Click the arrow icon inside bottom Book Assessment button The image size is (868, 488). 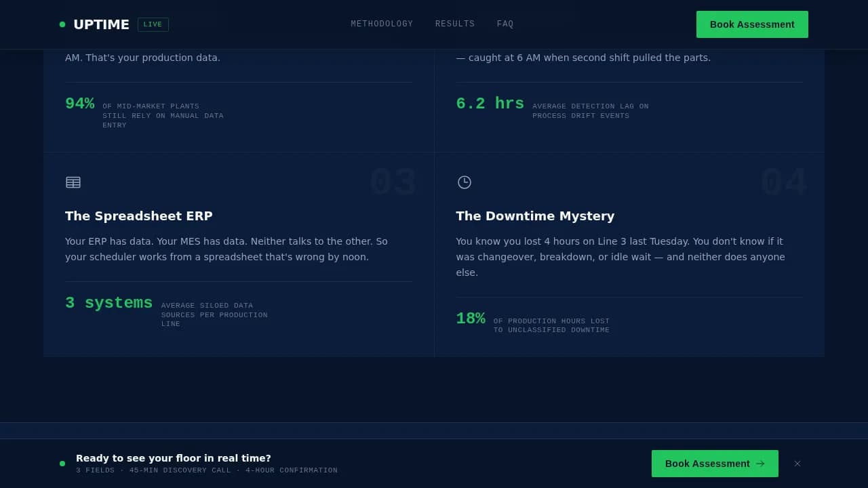759,464
